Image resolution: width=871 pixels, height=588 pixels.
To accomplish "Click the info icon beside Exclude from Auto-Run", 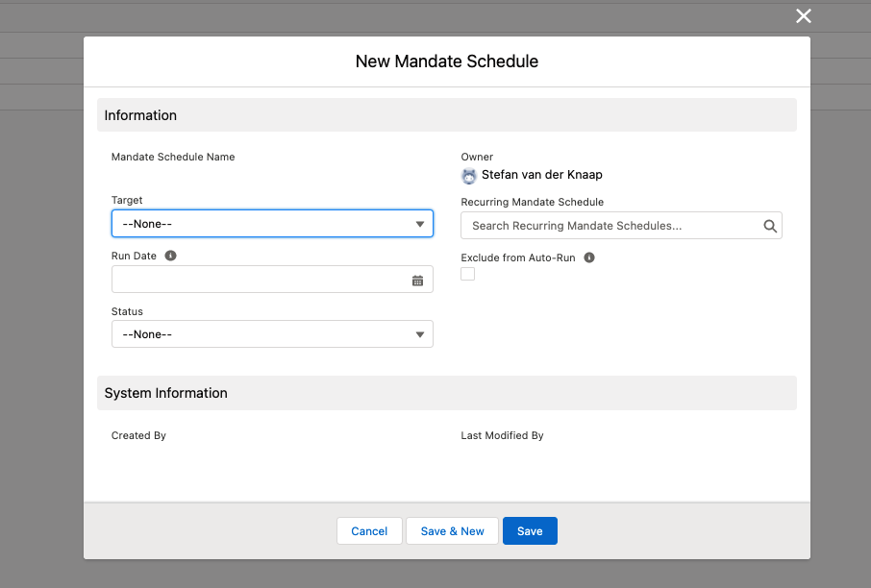I will tap(588, 257).
